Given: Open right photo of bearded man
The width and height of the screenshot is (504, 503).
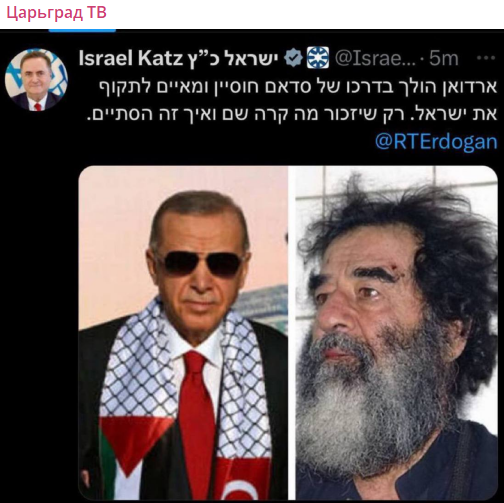Looking at the screenshot, I should 397,333.
